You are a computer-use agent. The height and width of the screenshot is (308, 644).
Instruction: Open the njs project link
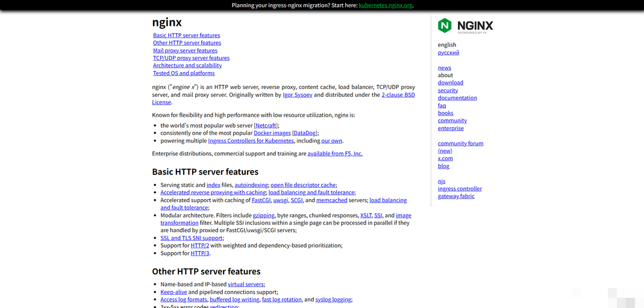(x=442, y=181)
